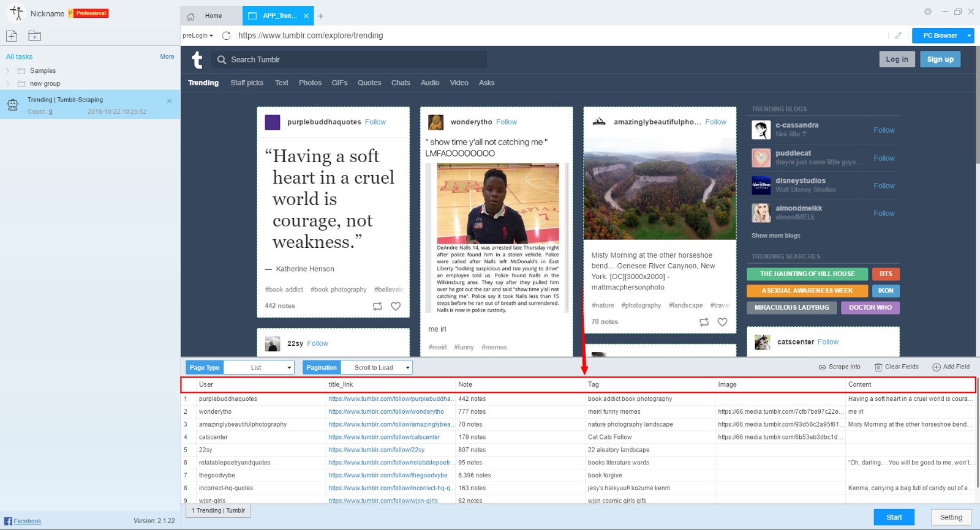Click the BTS trending search
The image size is (980, 530).
(x=886, y=274)
